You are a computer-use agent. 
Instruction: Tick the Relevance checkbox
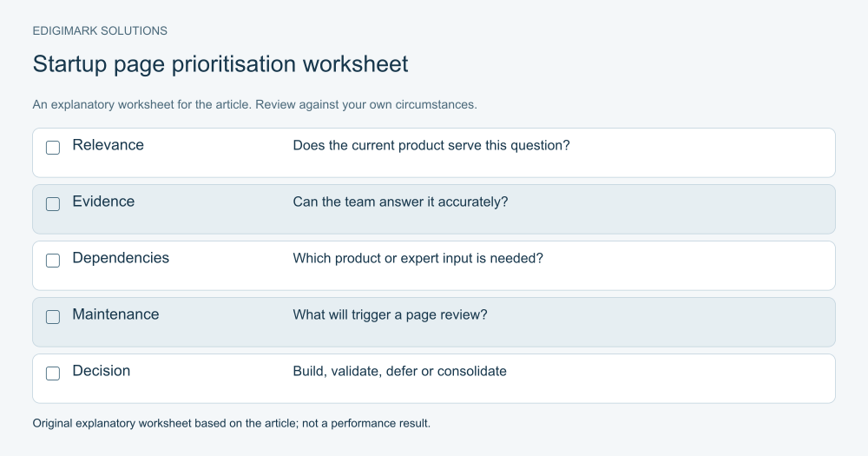tap(53, 148)
